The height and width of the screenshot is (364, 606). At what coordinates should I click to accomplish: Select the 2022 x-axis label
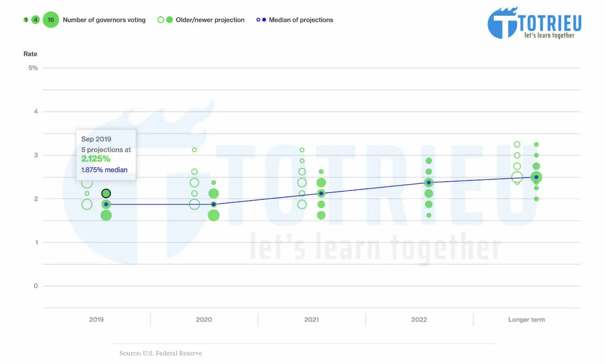tap(419, 320)
